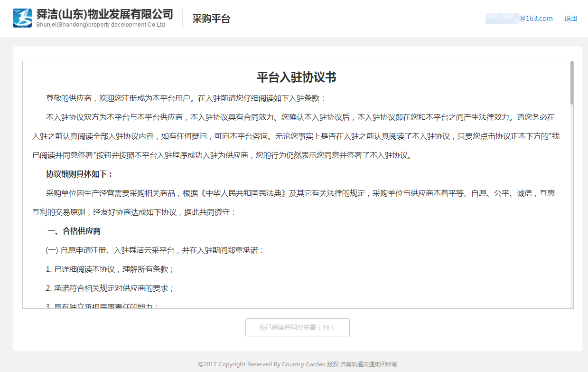Click the 平台入驻协议书 heading
Image resolution: width=588 pixels, height=372 pixels.
click(x=297, y=77)
